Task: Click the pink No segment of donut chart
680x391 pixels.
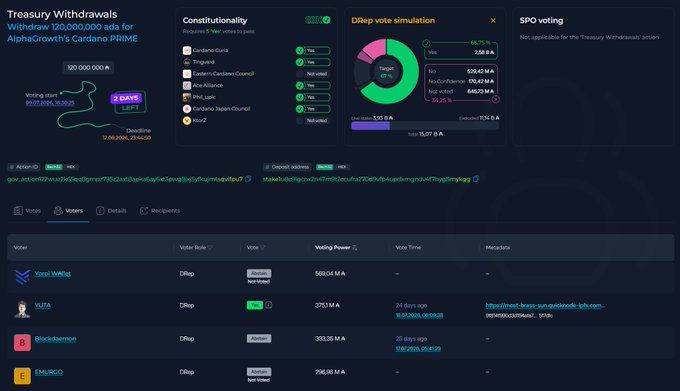Action: pos(375,49)
